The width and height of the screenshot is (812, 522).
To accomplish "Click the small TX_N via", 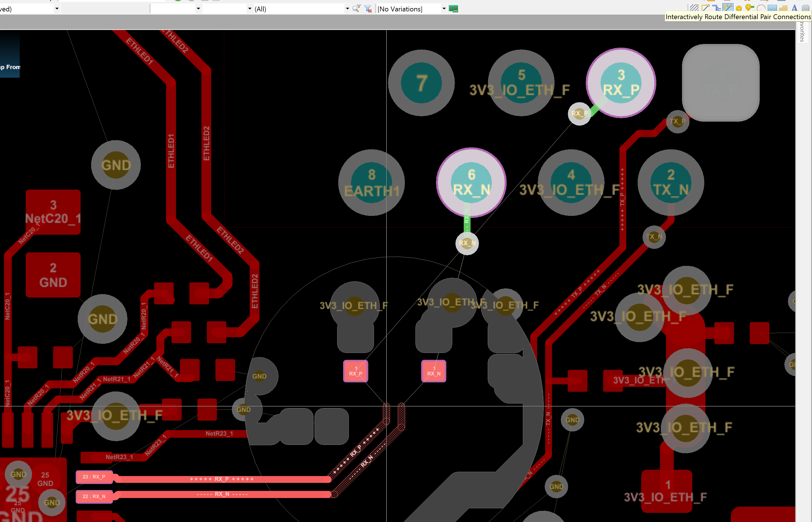I will pyautogui.click(x=654, y=237).
